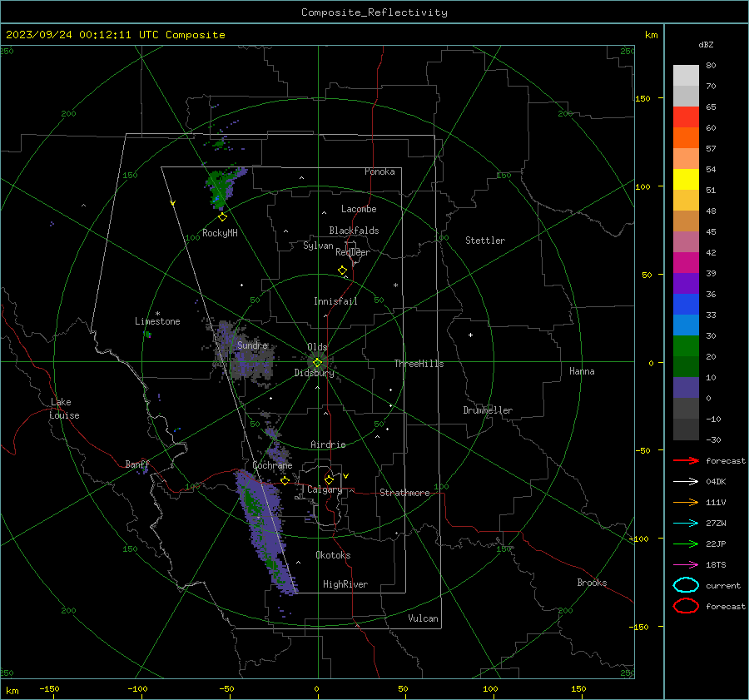Image resolution: width=749 pixels, height=700 pixels.
Task: Click the RedDeer city label
Action: coord(353,252)
